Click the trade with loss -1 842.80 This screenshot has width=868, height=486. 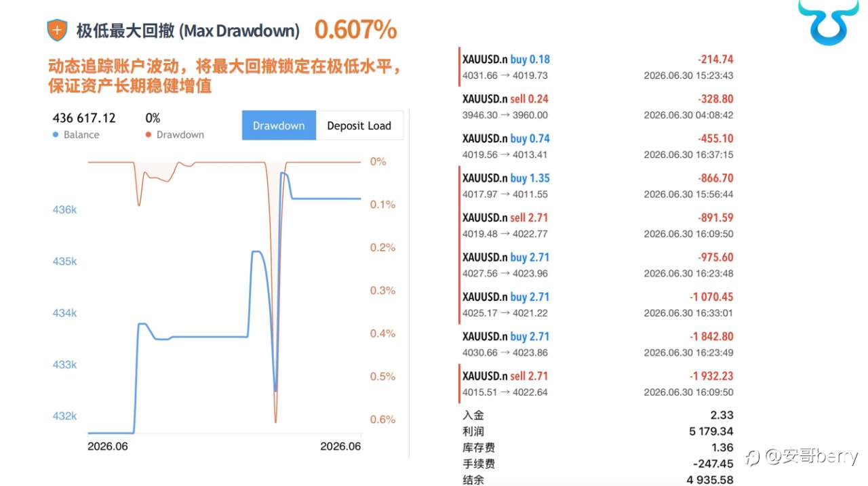pos(597,344)
